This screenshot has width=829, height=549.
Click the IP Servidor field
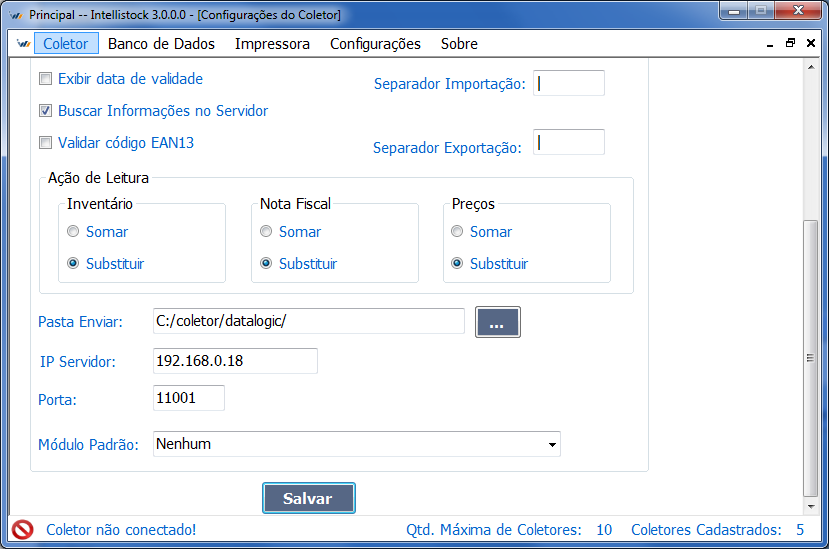[x=235, y=361]
